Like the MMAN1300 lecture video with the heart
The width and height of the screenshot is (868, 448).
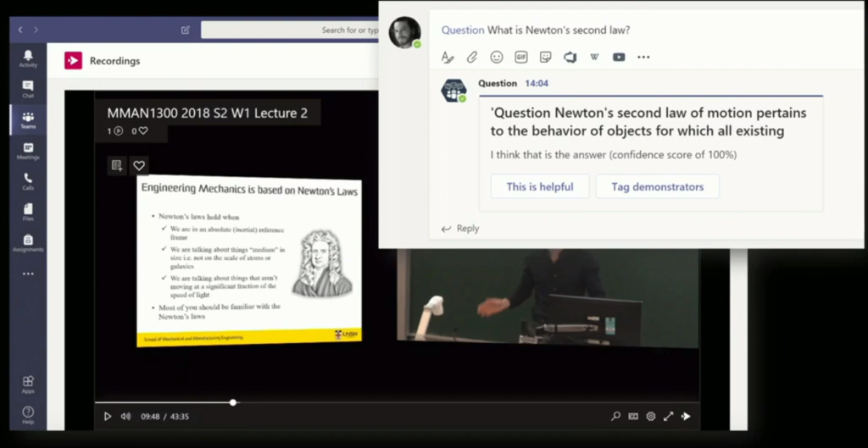(x=139, y=165)
